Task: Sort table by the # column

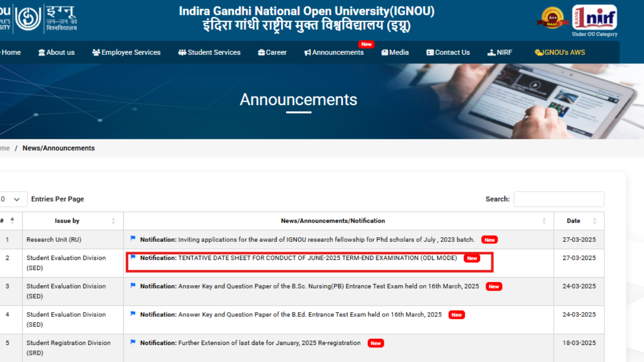Action: pyautogui.click(x=8, y=221)
